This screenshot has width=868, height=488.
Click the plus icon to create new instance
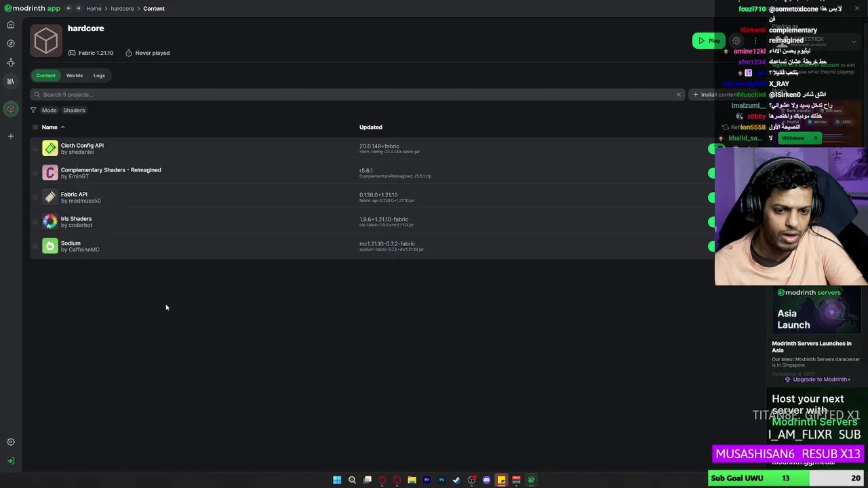coord(11,136)
